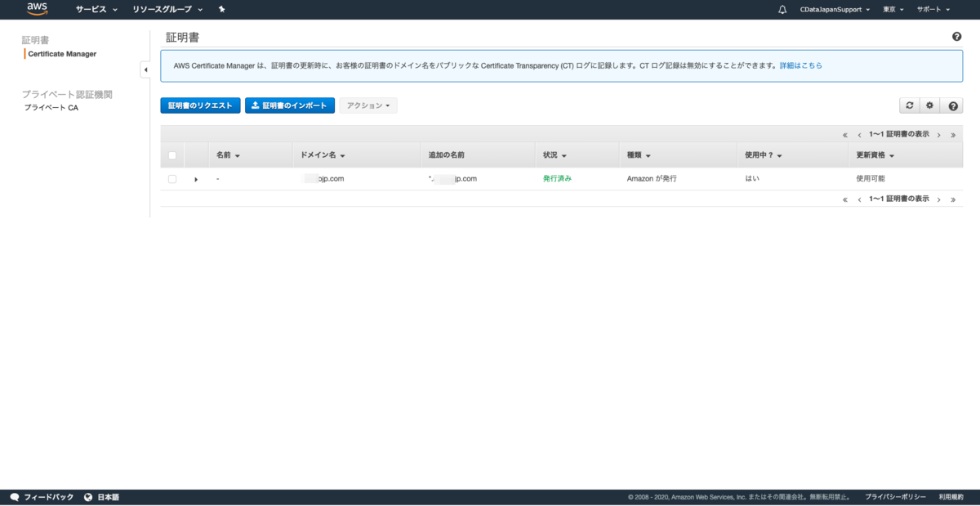Viewport: 980px width, 506px height.
Task: Sort by the 種類 column
Action: [639, 155]
